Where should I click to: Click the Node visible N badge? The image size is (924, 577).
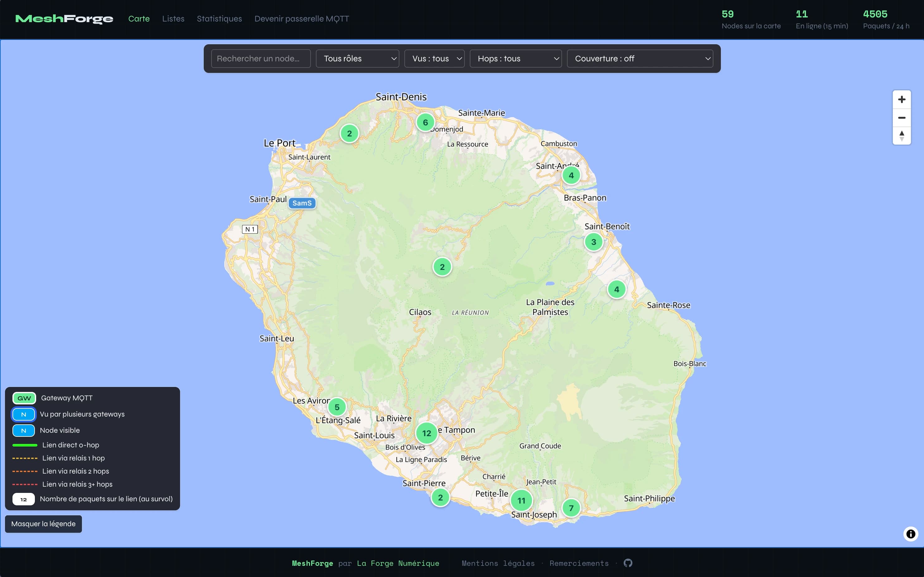click(24, 431)
